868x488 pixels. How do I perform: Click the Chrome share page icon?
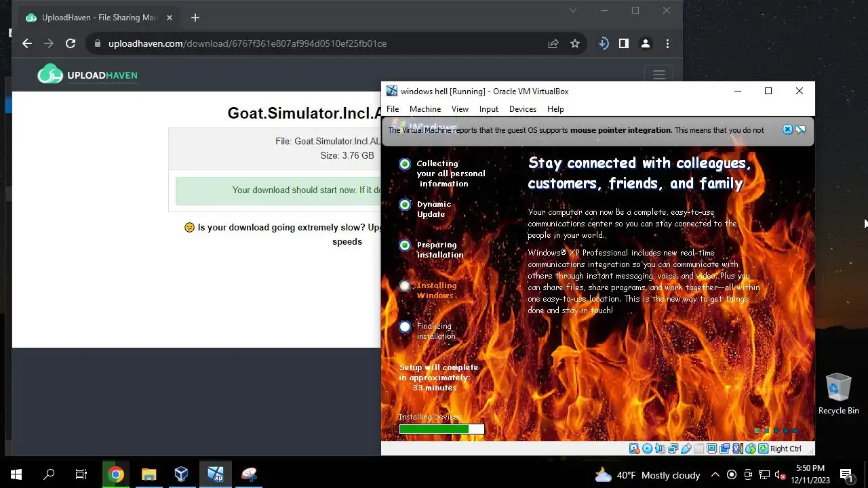[x=553, y=43]
